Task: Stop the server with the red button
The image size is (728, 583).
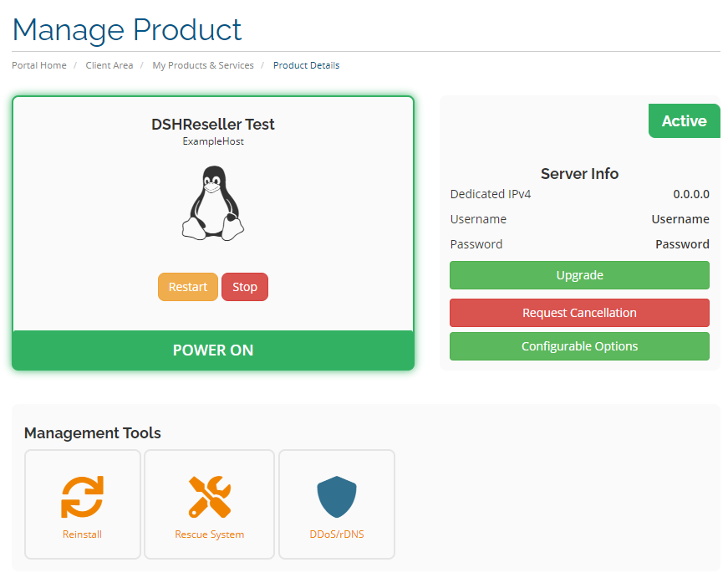Action: 245,287
